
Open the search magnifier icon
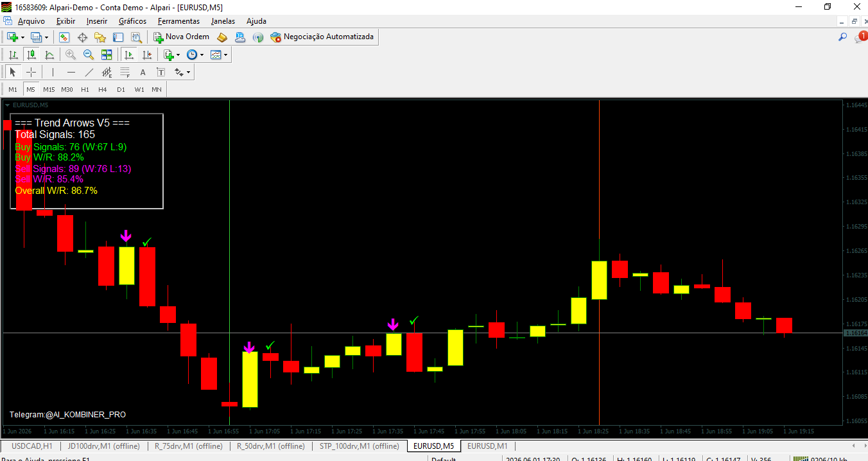click(x=843, y=37)
